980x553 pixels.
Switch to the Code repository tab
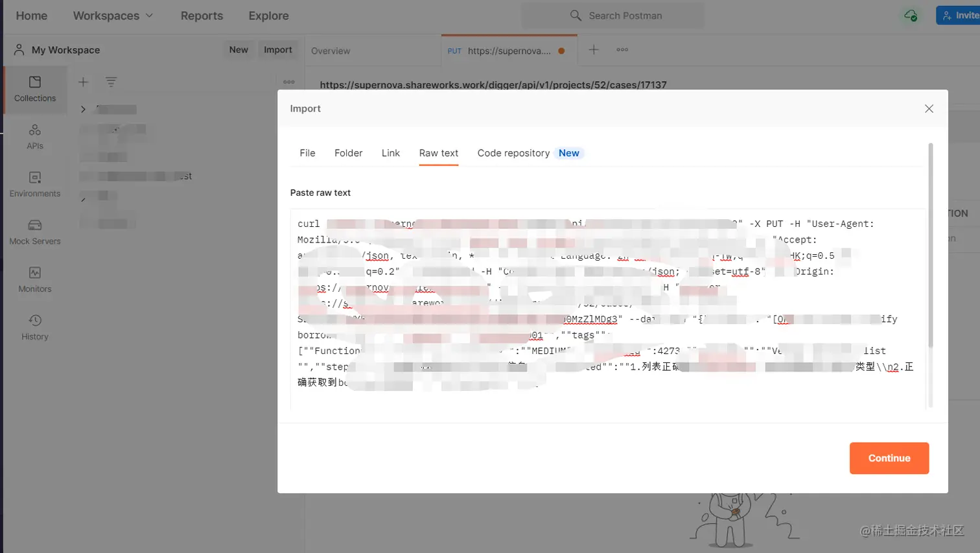[x=530, y=153]
